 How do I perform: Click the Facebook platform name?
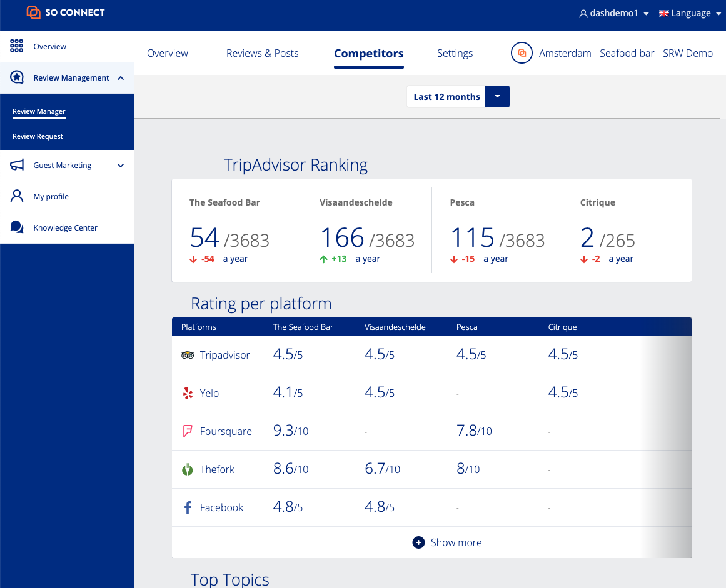(x=221, y=507)
